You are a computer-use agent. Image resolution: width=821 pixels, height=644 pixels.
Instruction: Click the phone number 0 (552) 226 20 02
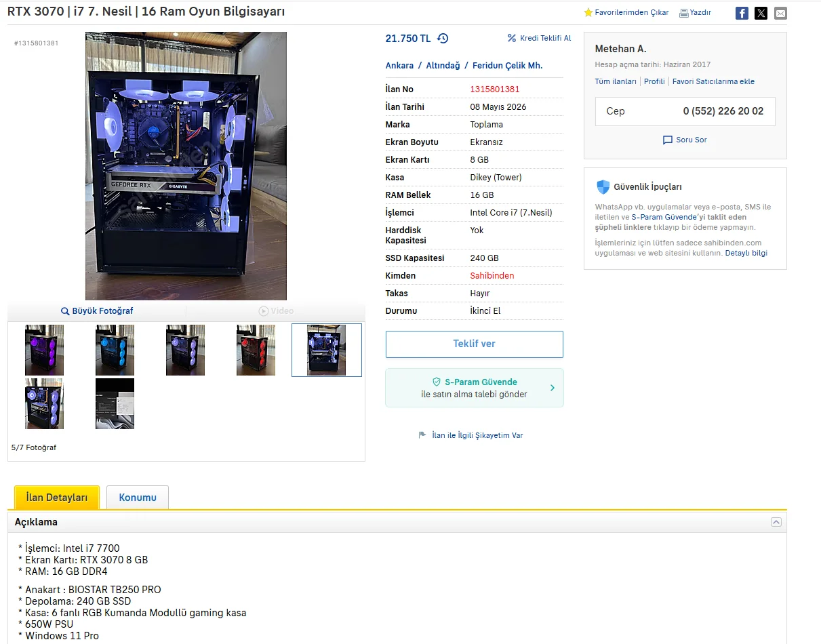(x=723, y=111)
